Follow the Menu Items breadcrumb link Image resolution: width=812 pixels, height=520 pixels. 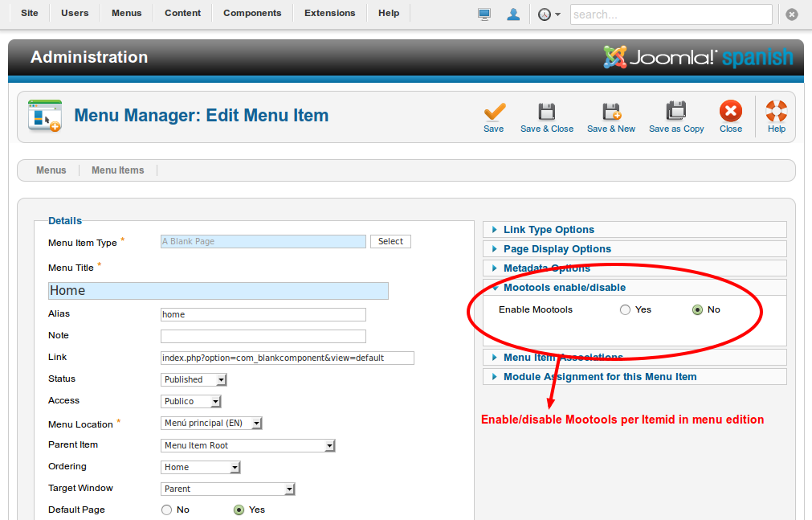[117, 170]
